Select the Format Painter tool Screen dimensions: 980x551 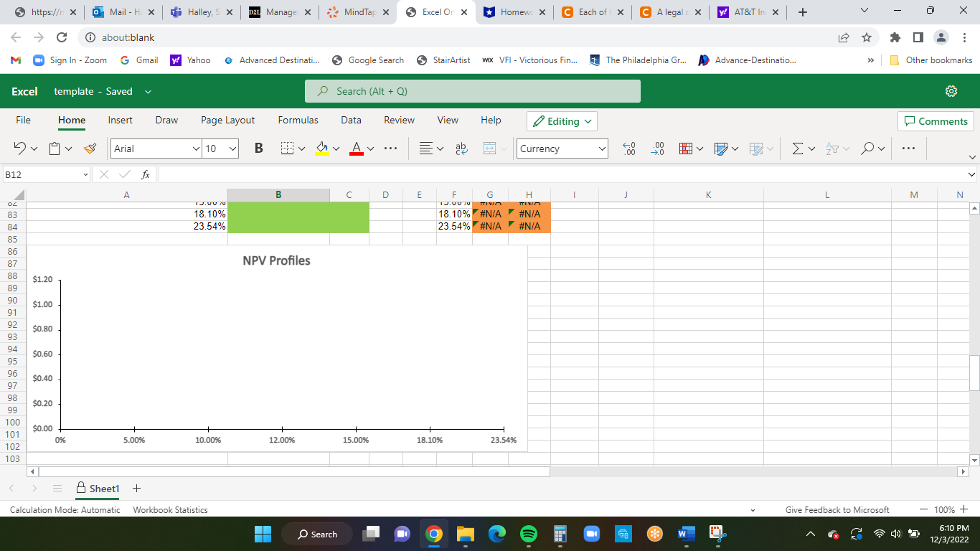coord(89,148)
